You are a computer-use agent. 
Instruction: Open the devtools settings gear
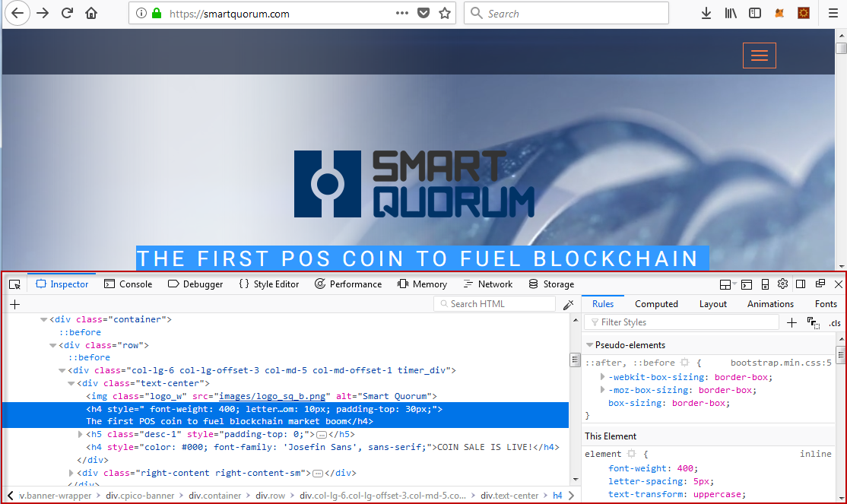[x=782, y=284]
